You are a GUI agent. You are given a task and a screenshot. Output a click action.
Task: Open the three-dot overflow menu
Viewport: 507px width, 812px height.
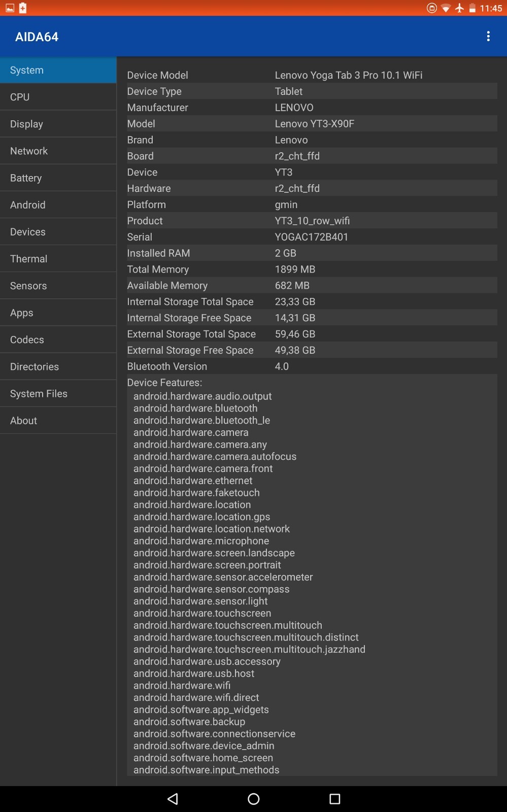tap(488, 36)
